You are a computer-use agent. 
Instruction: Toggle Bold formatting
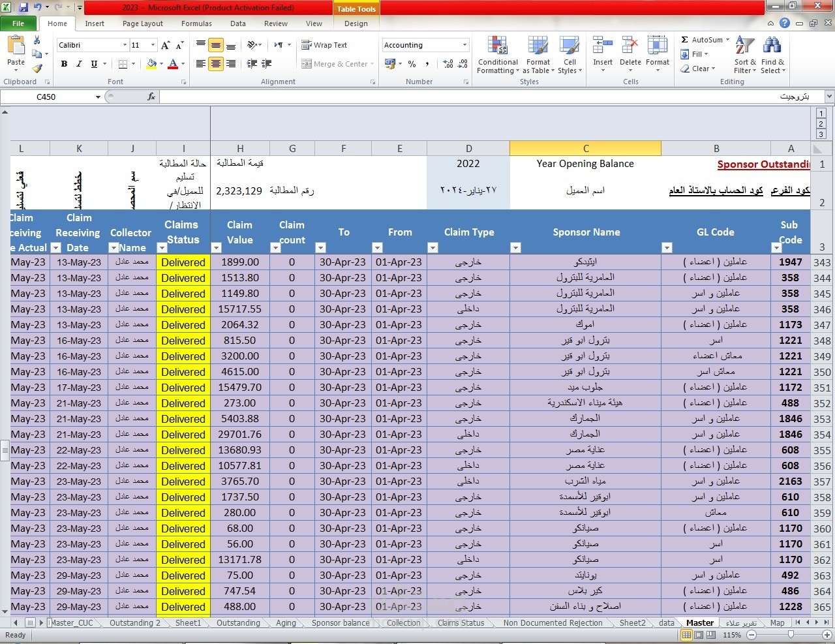pos(64,64)
